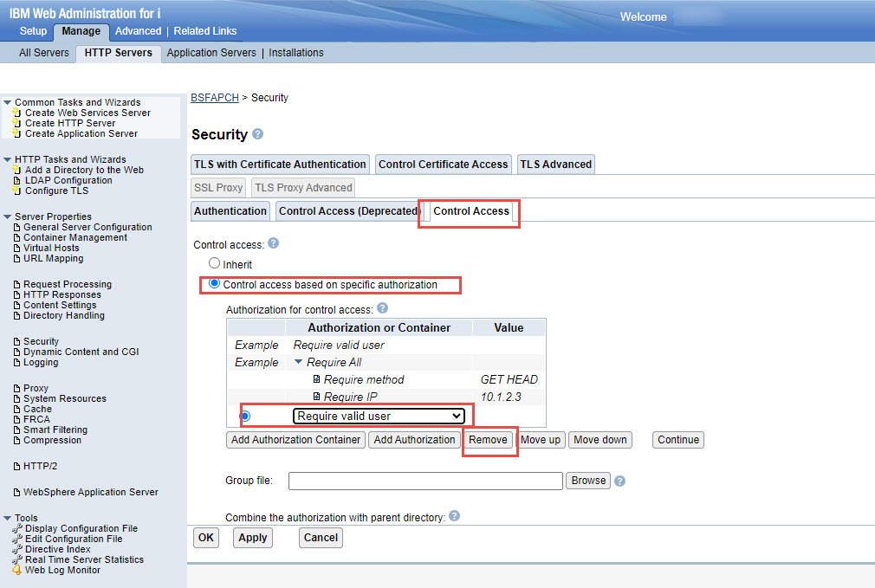Click the Require method document icon
Image resolution: width=875 pixels, height=588 pixels.
316,378
